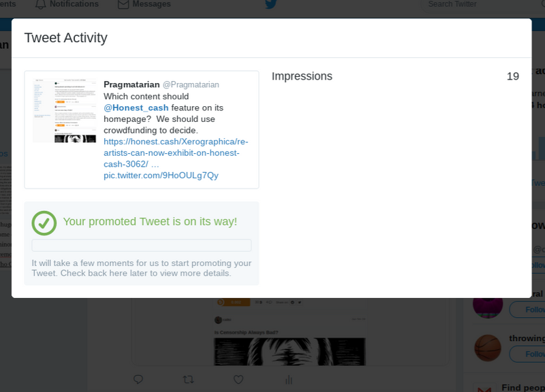Follow the basketball avatar account
The width and height of the screenshot is (545, 392).
[x=528, y=353]
